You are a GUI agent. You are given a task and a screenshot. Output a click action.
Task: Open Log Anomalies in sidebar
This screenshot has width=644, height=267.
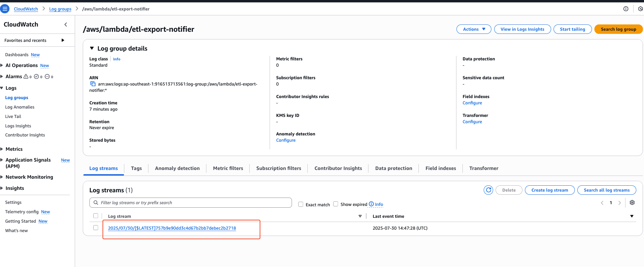pos(20,107)
